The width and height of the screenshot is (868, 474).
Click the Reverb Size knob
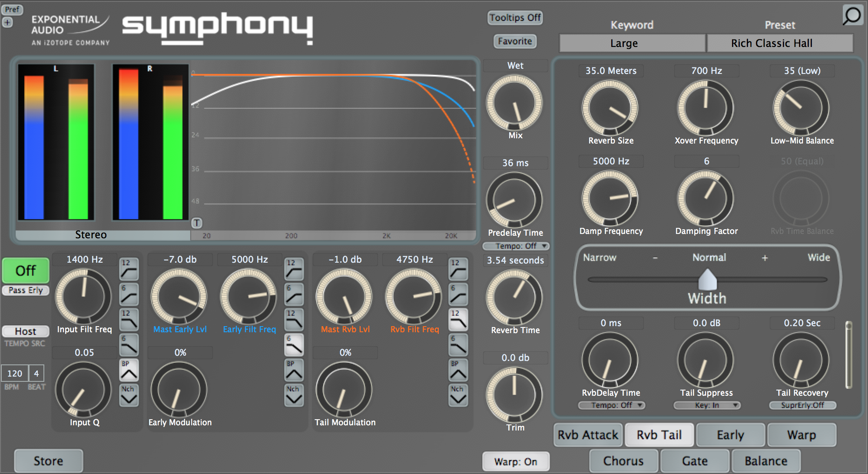[610, 108]
